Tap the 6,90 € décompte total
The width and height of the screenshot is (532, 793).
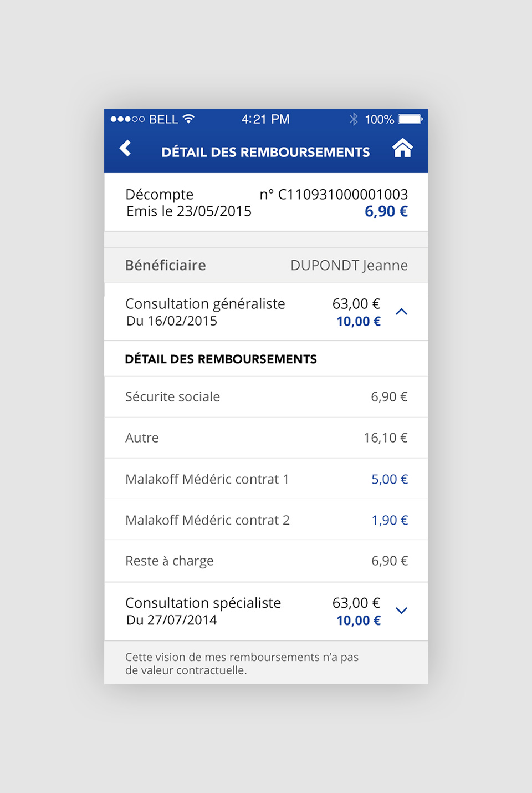pyautogui.click(x=386, y=211)
